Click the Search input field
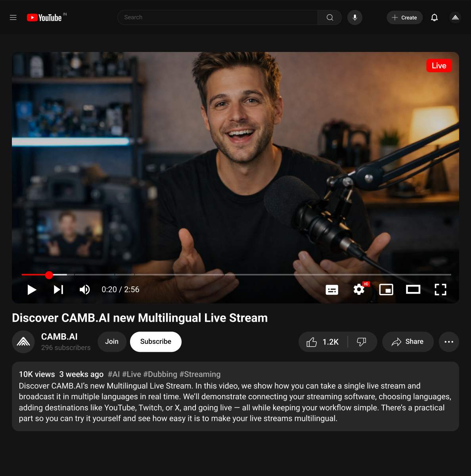The image size is (471, 476). point(217,17)
